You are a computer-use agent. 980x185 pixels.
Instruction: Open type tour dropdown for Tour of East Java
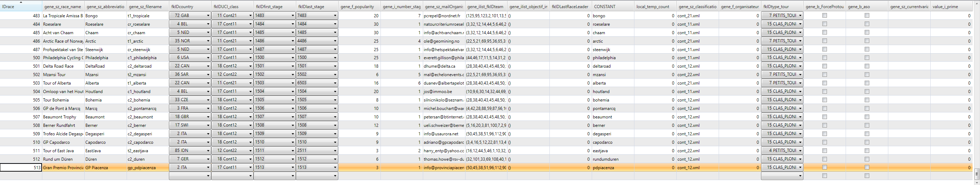coord(800,150)
